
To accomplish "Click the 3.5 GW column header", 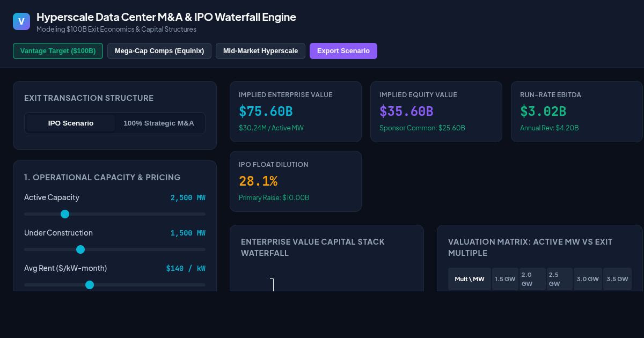I will (x=617, y=279).
